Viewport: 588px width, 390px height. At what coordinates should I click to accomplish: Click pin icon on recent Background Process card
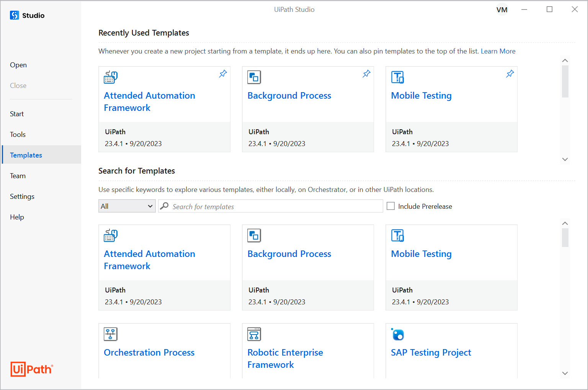click(x=366, y=74)
